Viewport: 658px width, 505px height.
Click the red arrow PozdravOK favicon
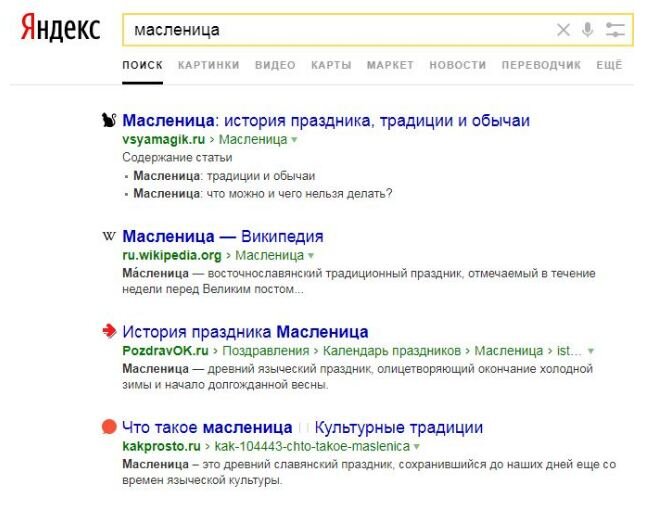tap(109, 331)
